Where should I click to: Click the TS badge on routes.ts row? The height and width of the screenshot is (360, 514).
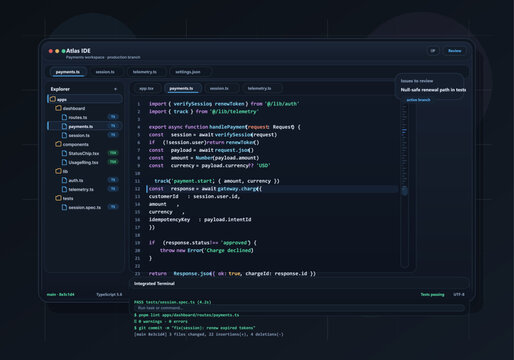pos(113,117)
